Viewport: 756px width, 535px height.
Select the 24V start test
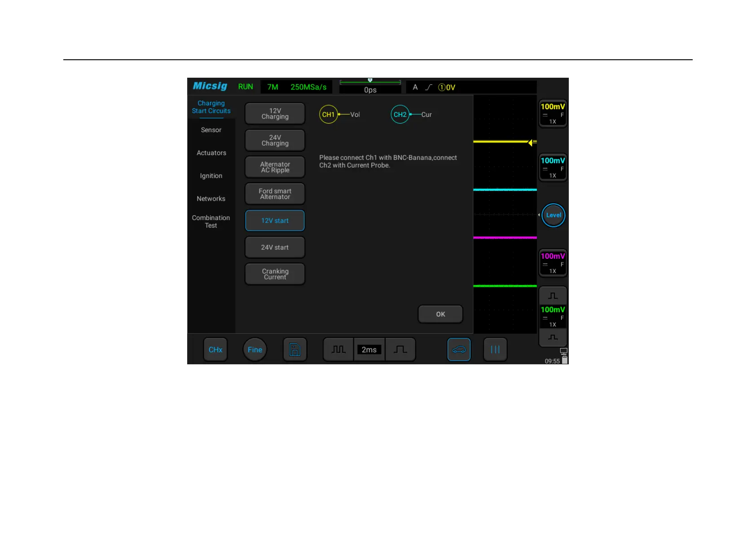click(275, 247)
